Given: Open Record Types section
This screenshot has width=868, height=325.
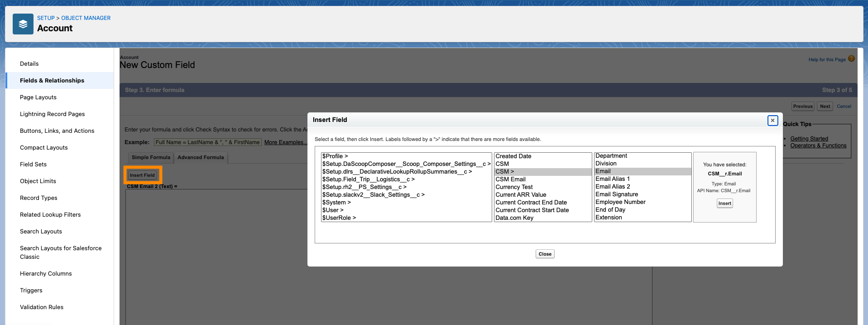Looking at the screenshot, I should (x=38, y=198).
